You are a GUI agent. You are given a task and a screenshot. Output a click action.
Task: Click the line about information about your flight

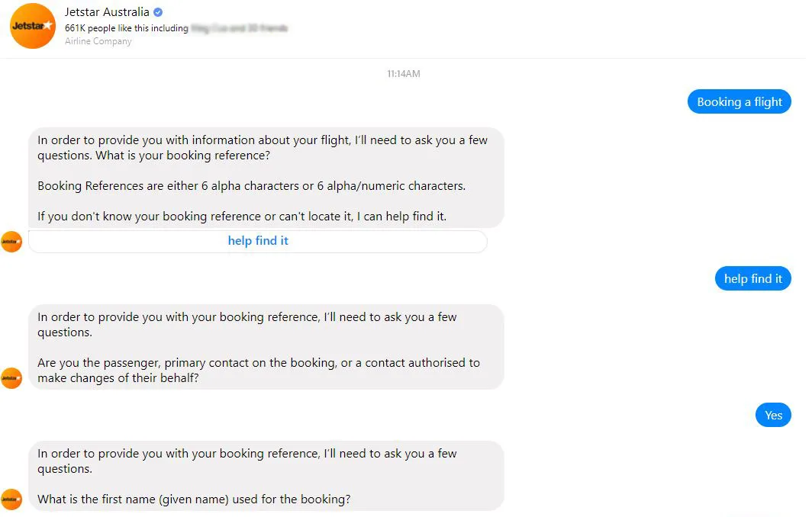tap(263, 140)
